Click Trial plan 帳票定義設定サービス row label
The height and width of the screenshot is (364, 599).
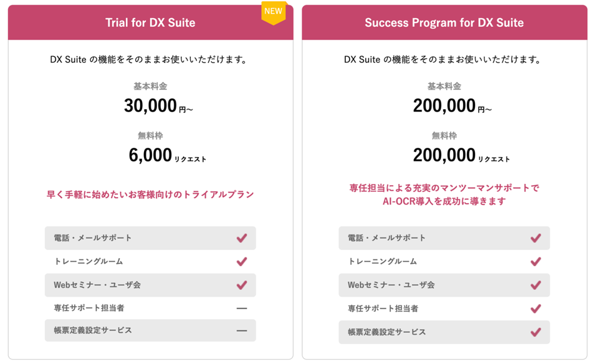pos(93,330)
